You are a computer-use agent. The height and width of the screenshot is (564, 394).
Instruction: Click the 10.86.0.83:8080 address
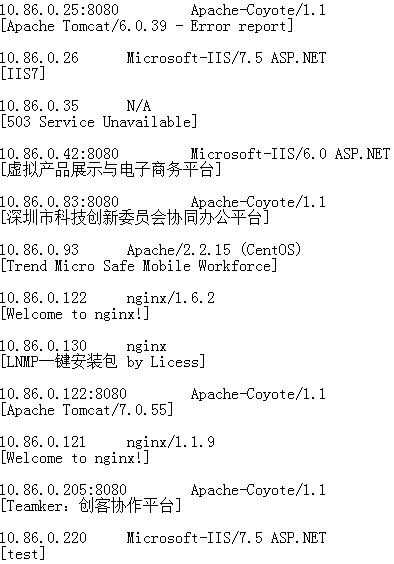pos(59,202)
